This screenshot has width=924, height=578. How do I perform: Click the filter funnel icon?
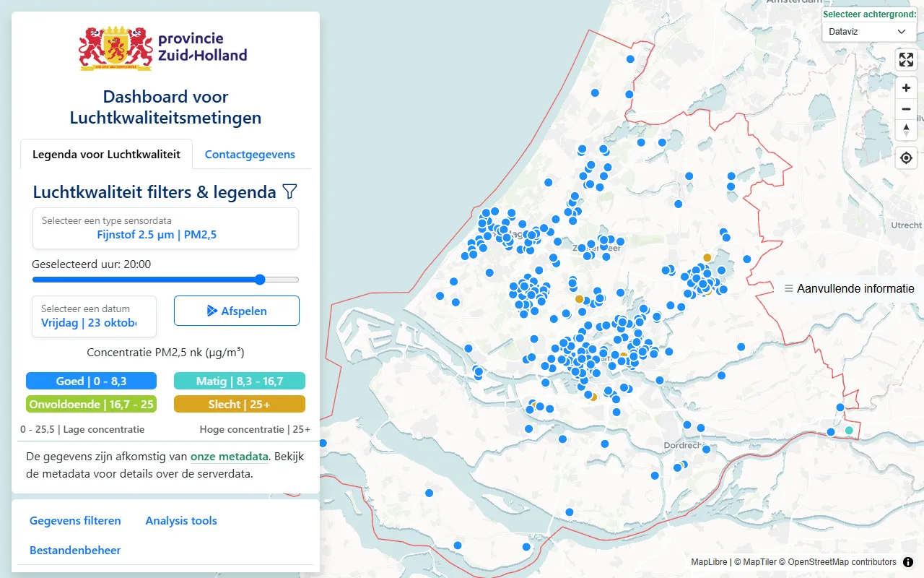click(289, 191)
